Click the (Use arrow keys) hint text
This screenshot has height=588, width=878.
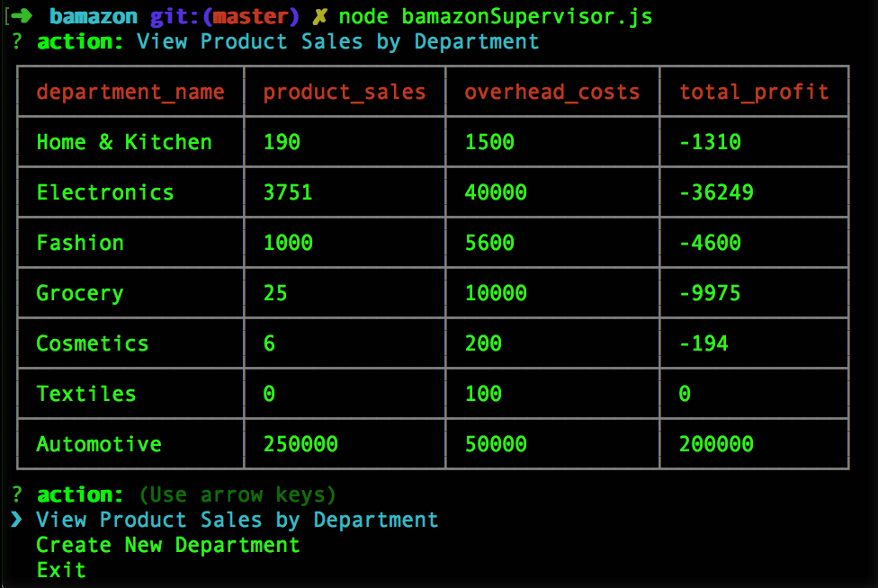[x=237, y=494]
